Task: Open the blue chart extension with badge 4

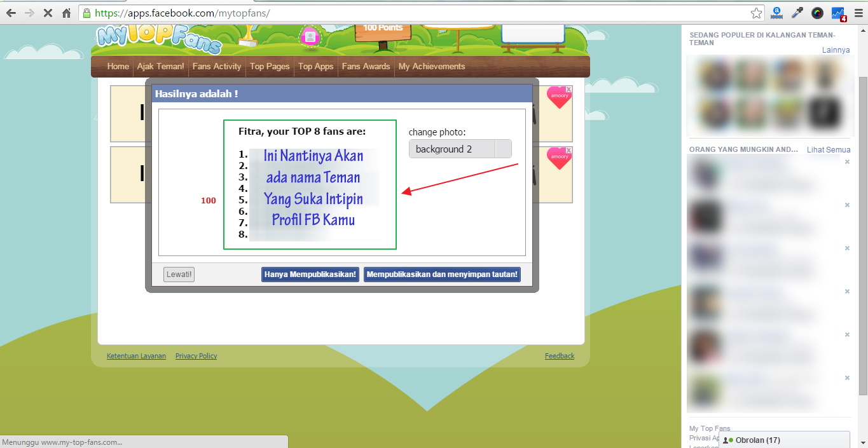Action: point(838,13)
